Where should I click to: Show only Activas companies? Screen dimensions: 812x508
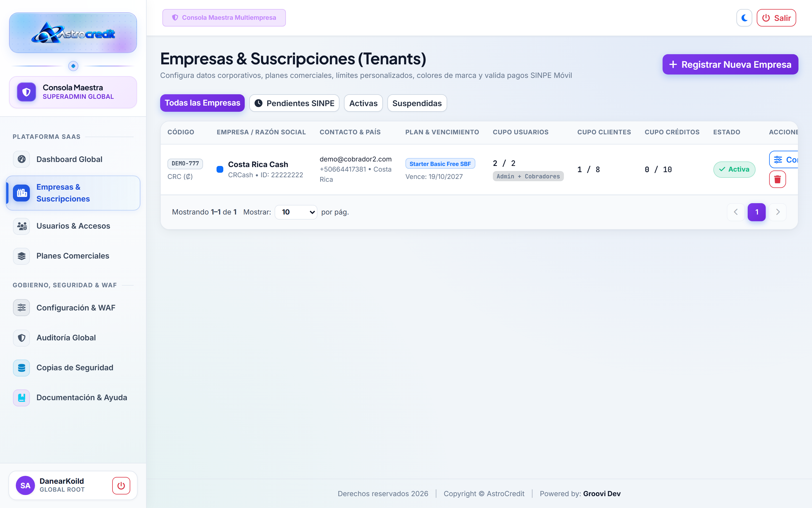tap(363, 103)
